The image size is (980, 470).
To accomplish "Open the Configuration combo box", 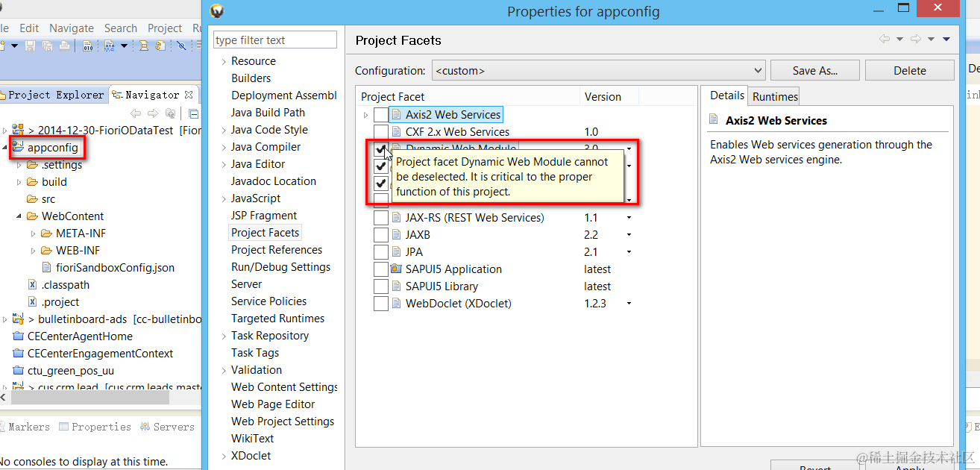I will (599, 71).
